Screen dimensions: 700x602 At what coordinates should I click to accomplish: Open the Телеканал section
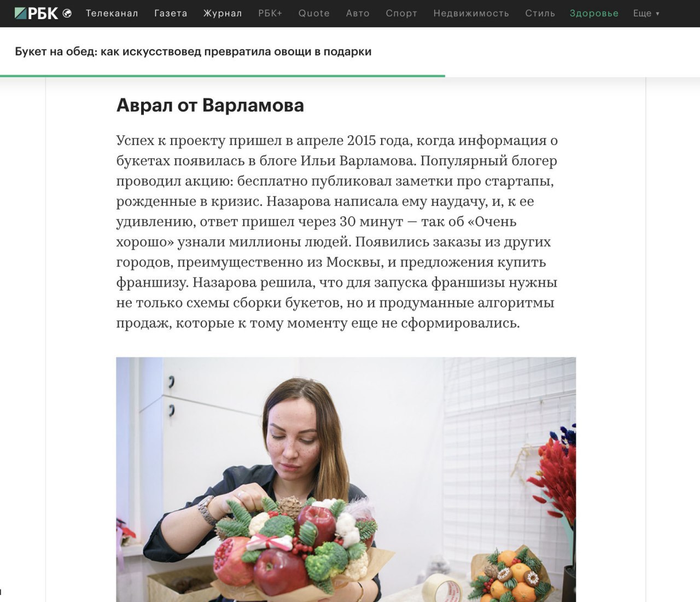pos(112,13)
